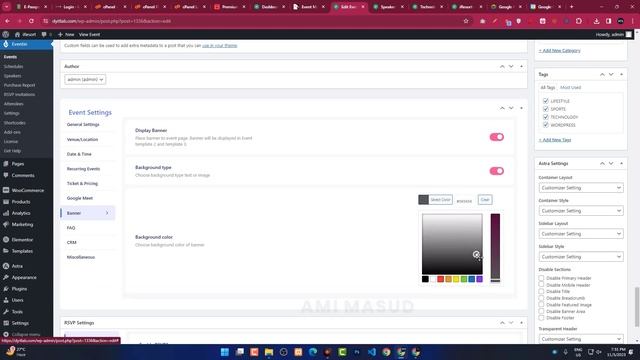Open Schedules submenu item
Image resolution: width=640 pixels, height=360 pixels.
point(13,66)
